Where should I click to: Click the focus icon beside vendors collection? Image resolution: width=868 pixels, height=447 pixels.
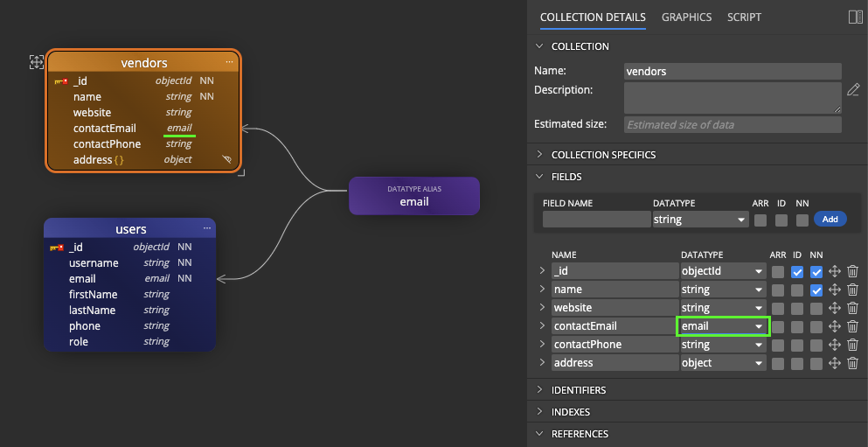click(37, 62)
